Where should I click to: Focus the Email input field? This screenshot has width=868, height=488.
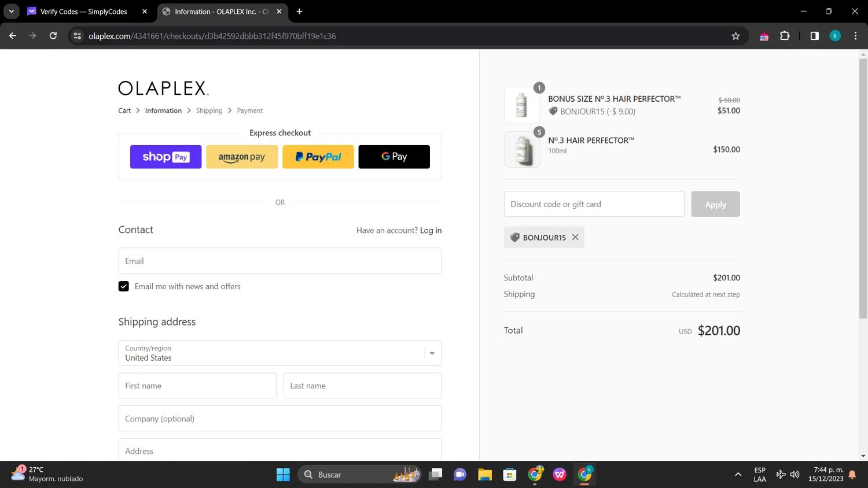280,261
